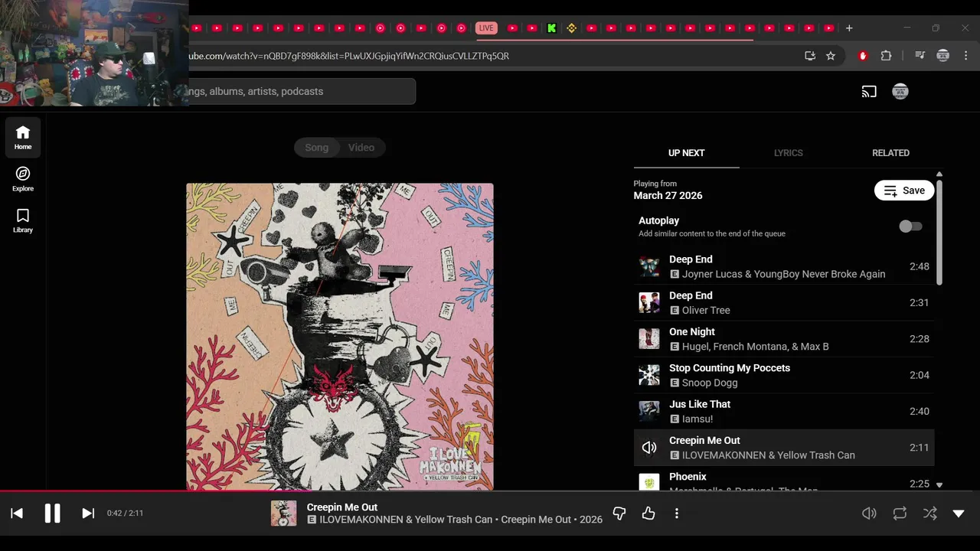This screenshot has height=551, width=980.
Task: Open ILOVEMAKONNEN & Yellow Trash Can artist link in player bar
Action: tap(406, 520)
